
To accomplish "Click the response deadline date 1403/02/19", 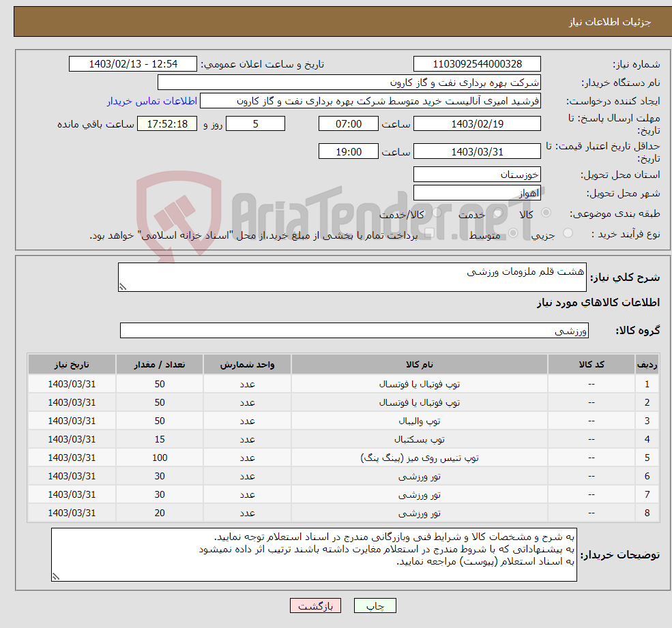I will pos(477,124).
